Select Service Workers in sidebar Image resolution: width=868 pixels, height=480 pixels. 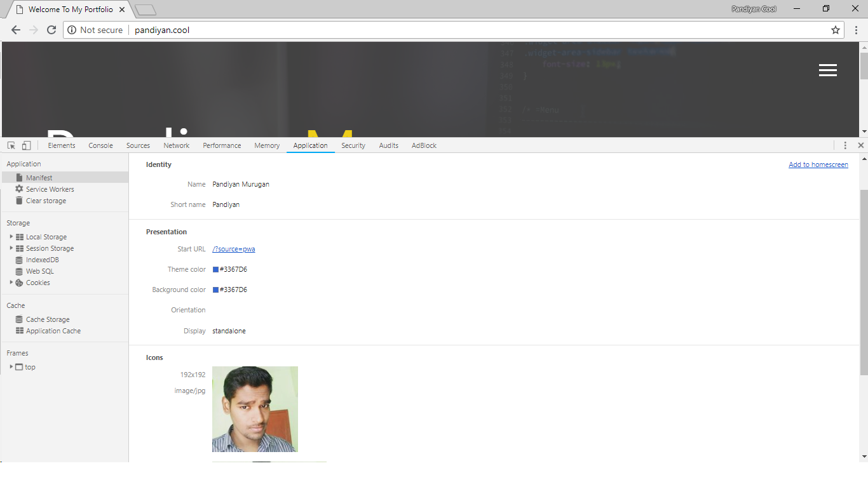click(50, 189)
